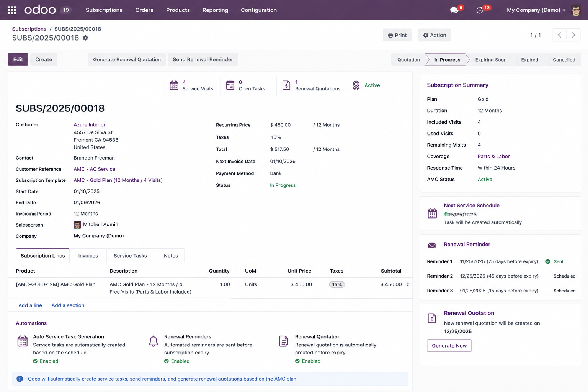Click the user avatar in top bar
The height and width of the screenshot is (392, 588).
pos(576,10)
